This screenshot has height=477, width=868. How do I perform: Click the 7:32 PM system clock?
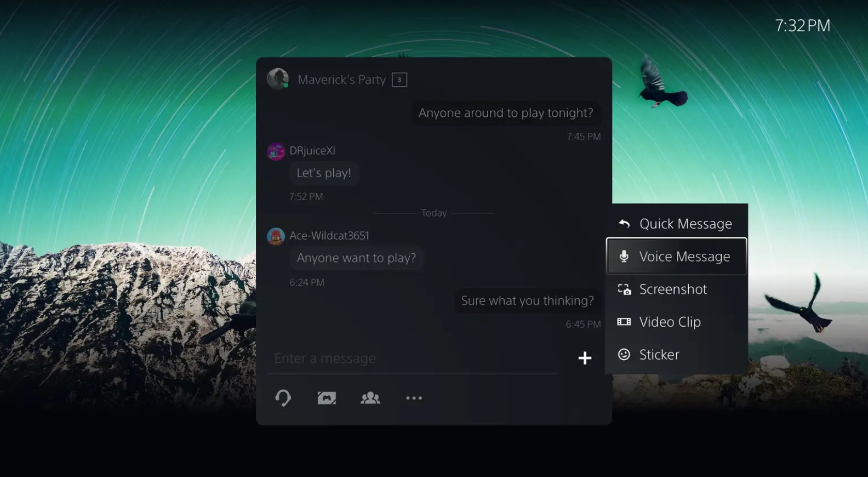pyautogui.click(x=803, y=25)
